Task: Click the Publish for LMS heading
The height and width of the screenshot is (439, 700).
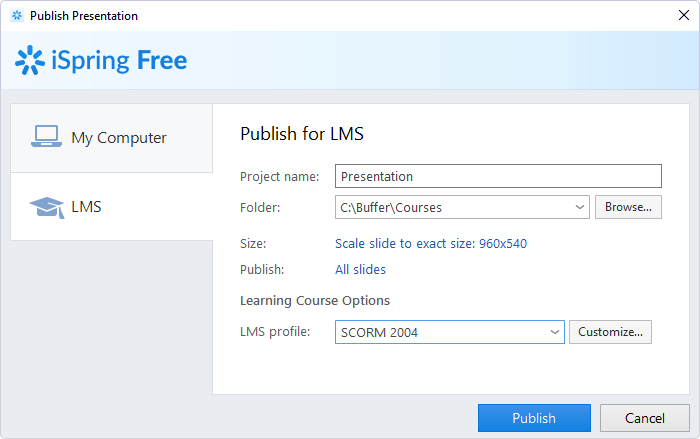Action: click(x=302, y=134)
